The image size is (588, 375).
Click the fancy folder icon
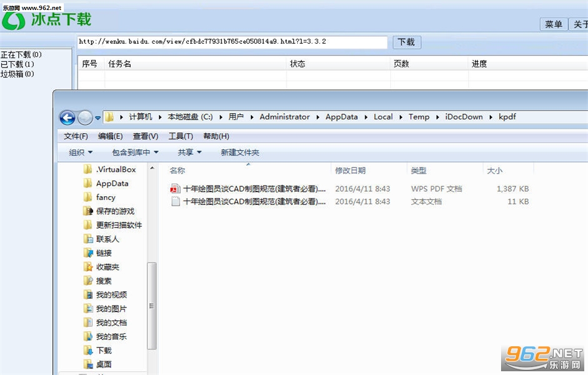tap(88, 197)
